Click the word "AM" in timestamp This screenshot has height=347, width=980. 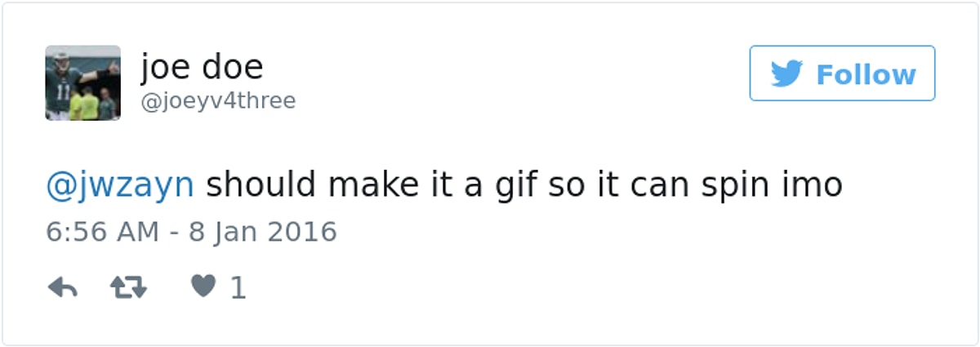tap(138, 232)
